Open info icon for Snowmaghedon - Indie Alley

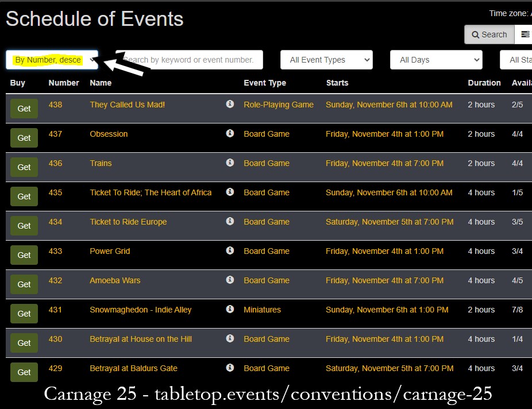[x=230, y=310]
